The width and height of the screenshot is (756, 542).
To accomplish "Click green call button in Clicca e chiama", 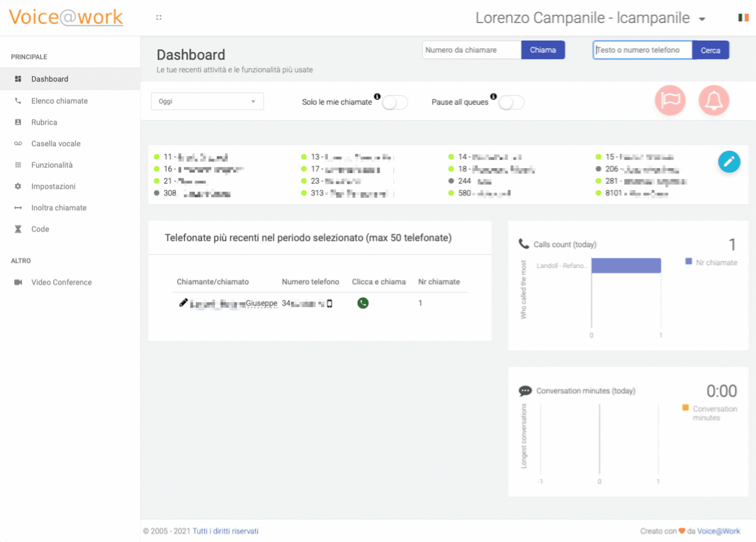I will [x=363, y=303].
